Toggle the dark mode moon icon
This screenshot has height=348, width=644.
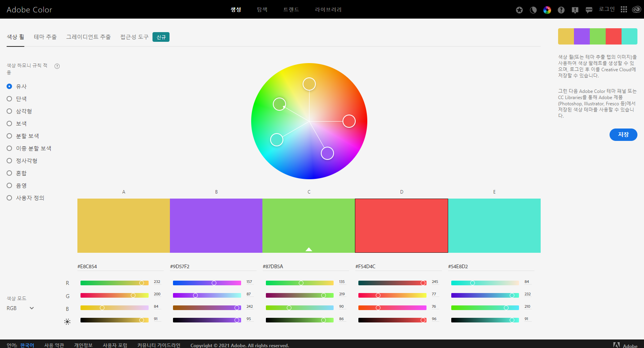(533, 10)
